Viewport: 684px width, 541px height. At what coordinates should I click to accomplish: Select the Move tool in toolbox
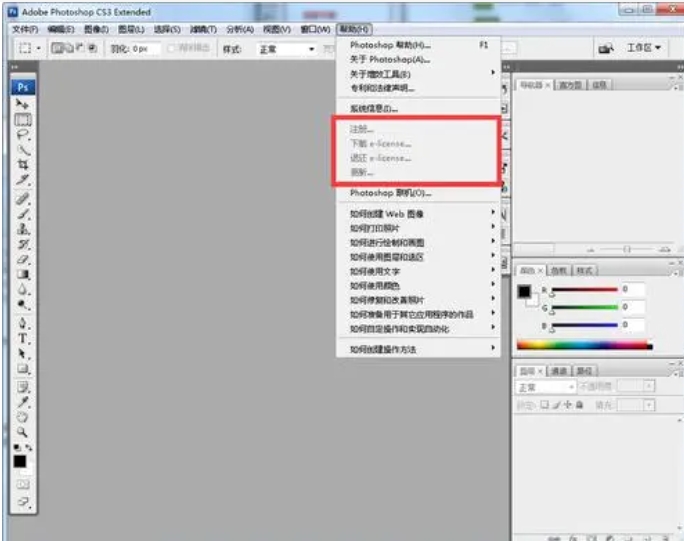pyautogui.click(x=22, y=104)
